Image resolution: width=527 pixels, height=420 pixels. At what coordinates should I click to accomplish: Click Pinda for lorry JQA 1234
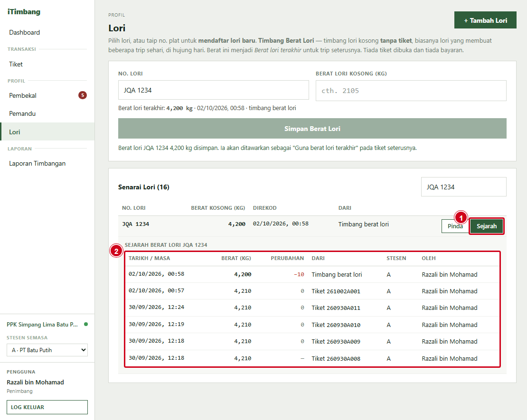tap(455, 226)
